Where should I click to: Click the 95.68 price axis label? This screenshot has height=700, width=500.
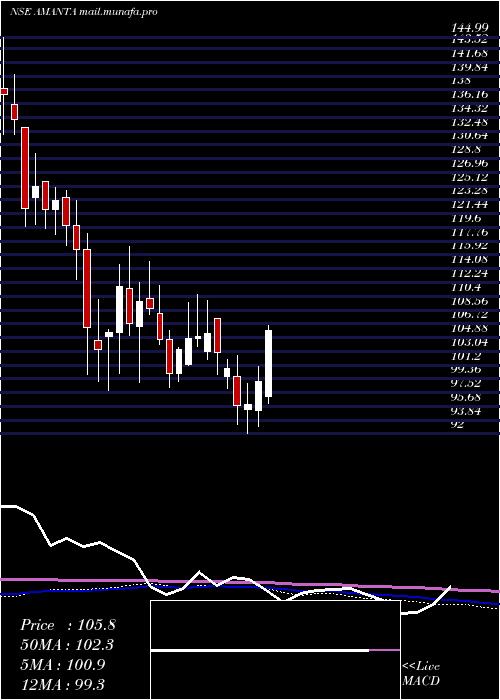tap(467, 397)
